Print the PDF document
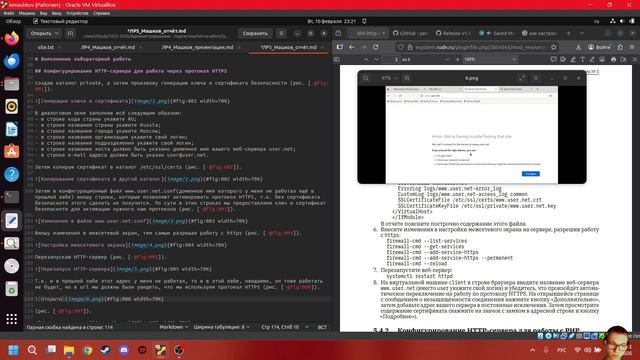This screenshot has width=640, height=360. (613, 60)
